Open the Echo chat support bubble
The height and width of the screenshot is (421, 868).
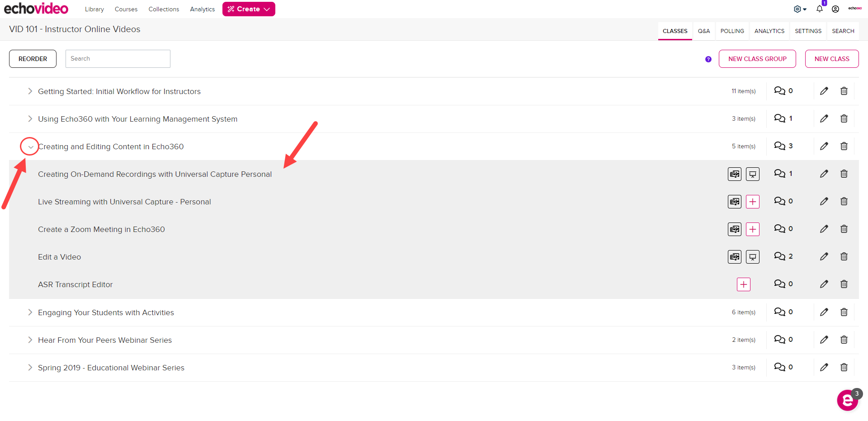(x=848, y=400)
